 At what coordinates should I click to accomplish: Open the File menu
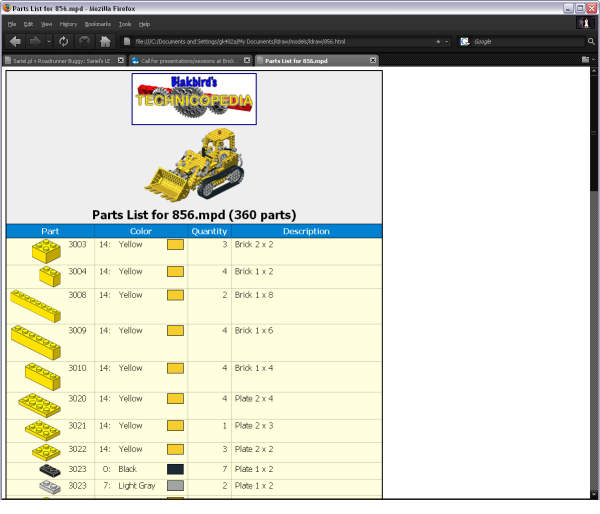[12, 24]
